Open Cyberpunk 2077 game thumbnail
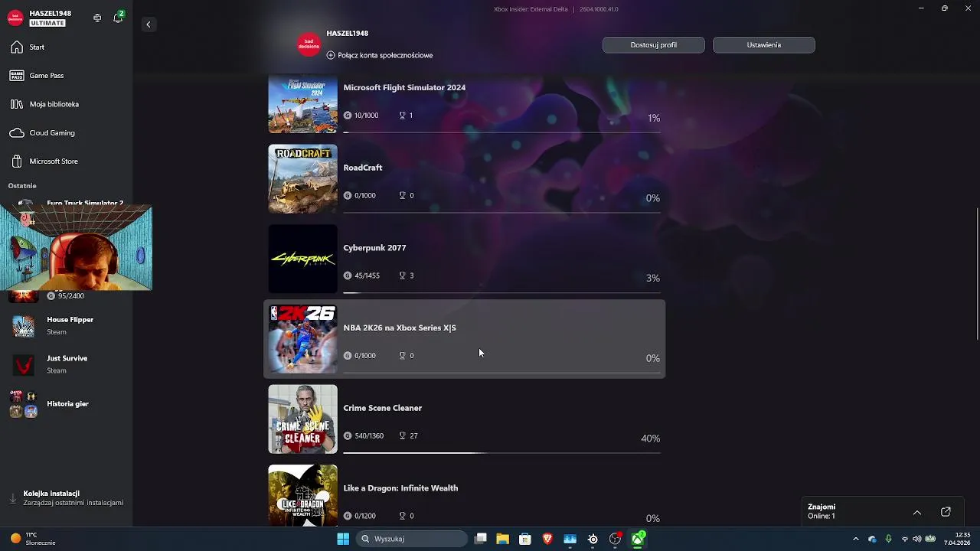The image size is (980, 551). tap(302, 259)
